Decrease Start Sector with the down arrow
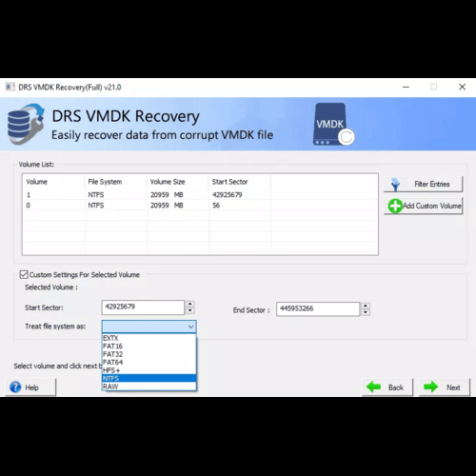 (x=189, y=310)
